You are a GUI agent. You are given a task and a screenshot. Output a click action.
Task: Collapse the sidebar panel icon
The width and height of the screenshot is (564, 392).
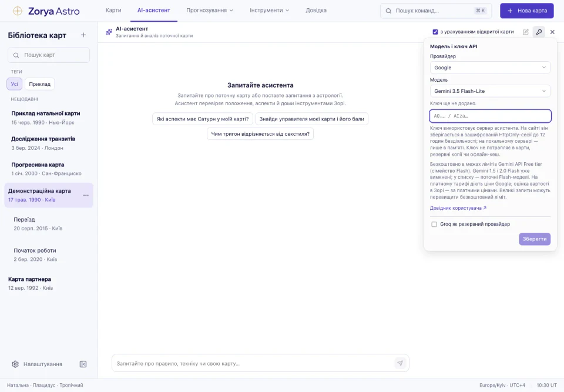point(83,364)
